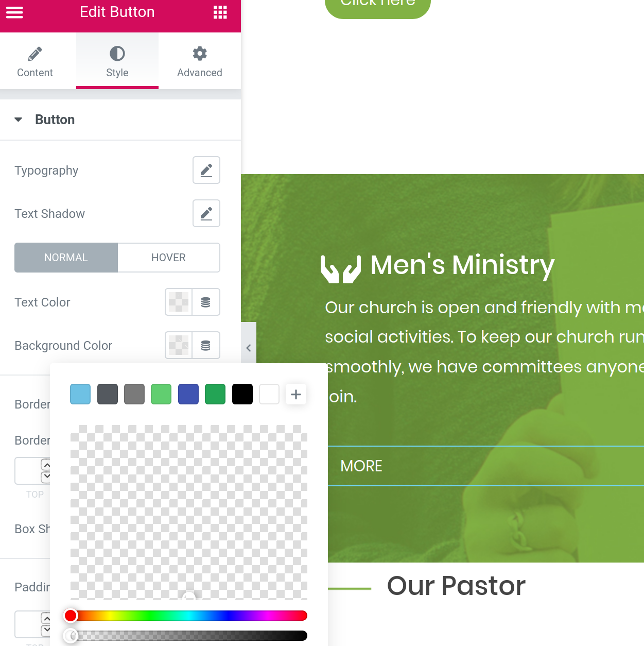Click the green Click here button
644x646 pixels.
click(378, 5)
